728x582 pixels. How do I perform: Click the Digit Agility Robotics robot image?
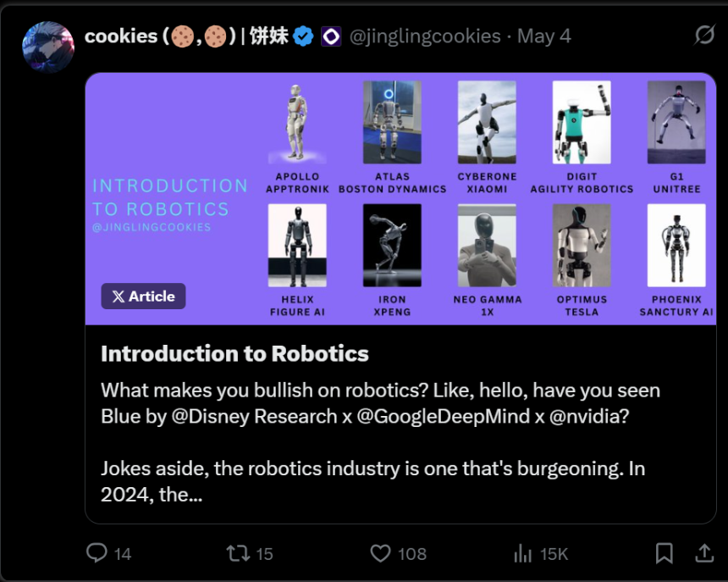coord(582,123)
